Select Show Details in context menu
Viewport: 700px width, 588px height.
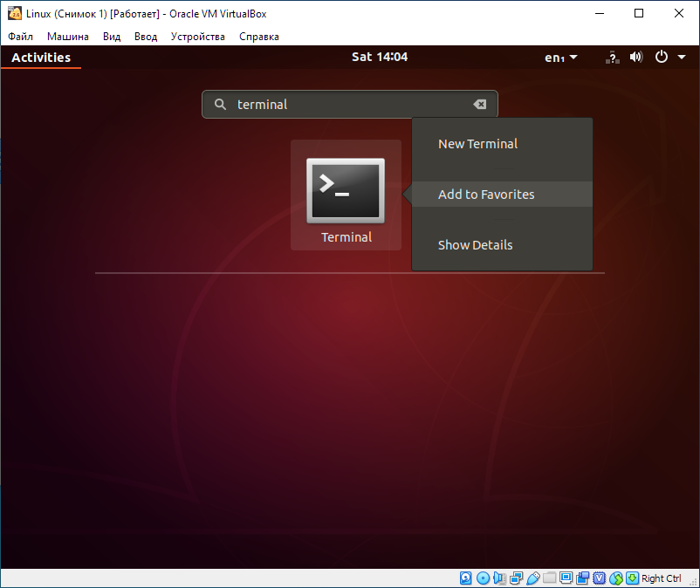point(475,245)
